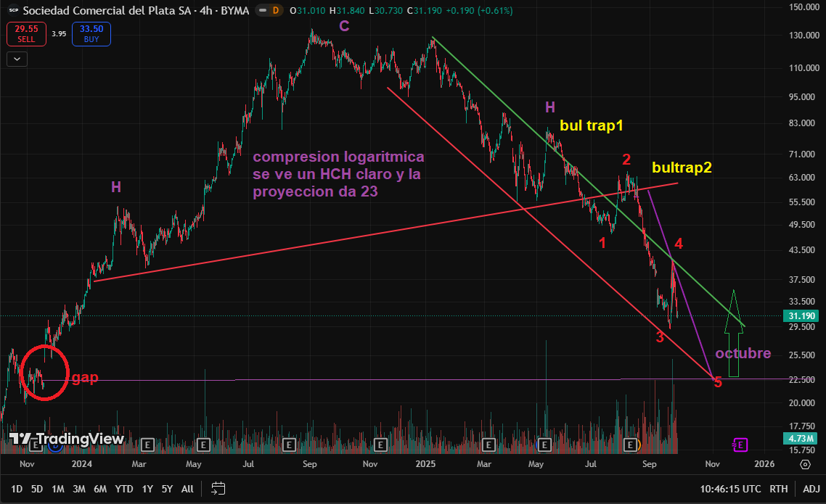Select the 'octubre' text annotation
Screen dimensions: 826x504
coord(743,353)
